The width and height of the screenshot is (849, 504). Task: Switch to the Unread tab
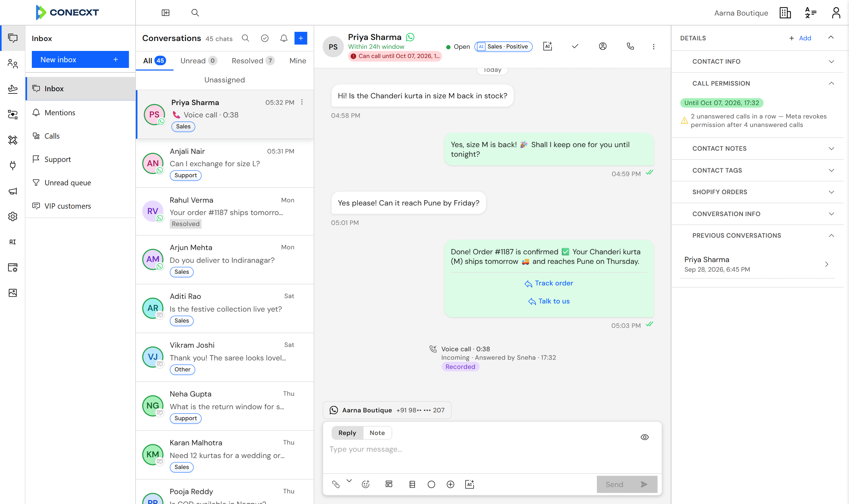click(198, 61)
